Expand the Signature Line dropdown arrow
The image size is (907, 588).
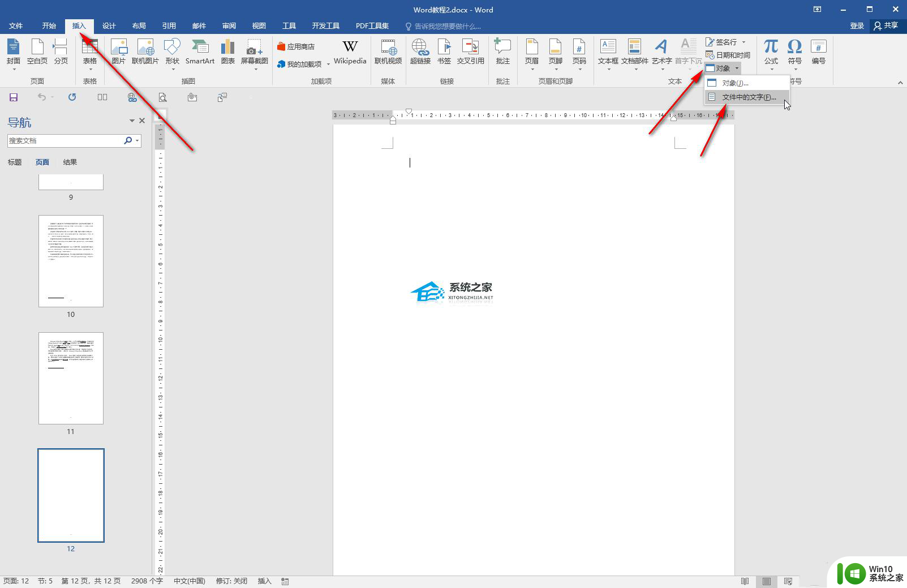(743, 42)
